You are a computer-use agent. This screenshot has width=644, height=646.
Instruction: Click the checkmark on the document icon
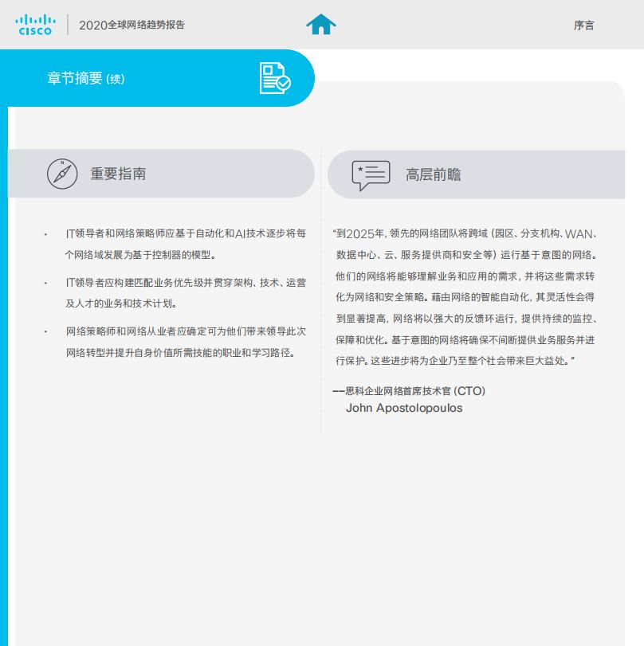click(281, 81)
